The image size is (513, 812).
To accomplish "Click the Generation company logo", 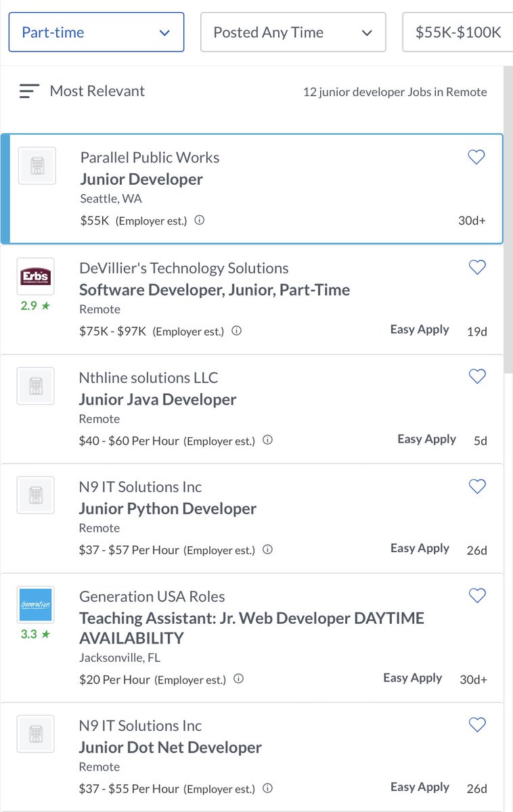I will point(35,604).
